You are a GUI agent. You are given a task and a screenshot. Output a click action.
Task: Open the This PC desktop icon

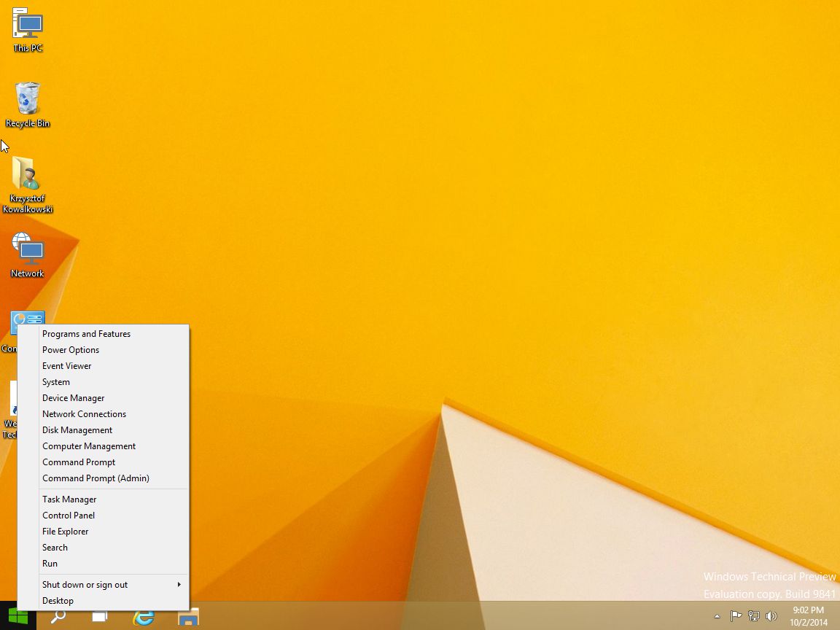pos(28,30)
